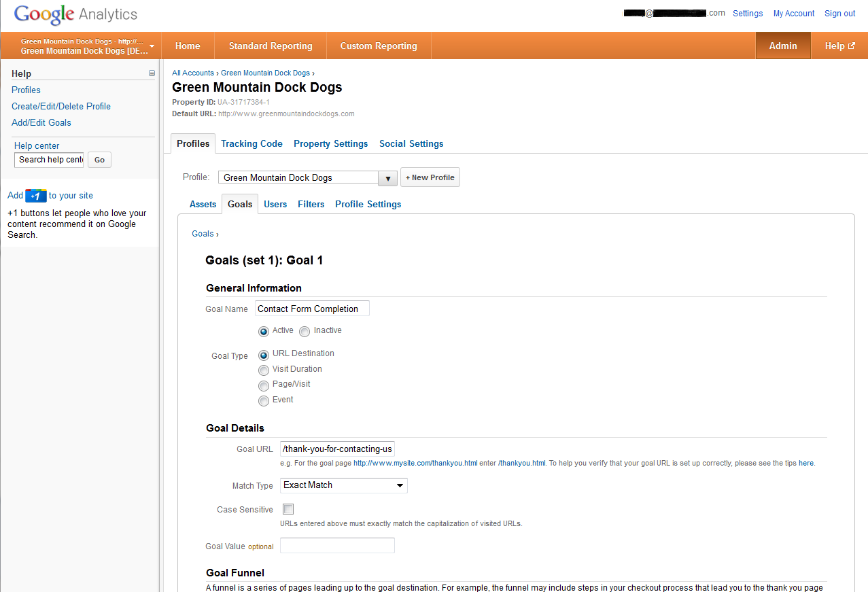The width and height of the screenshot is (868, 592).
Task: Choose URL Destination goal type
Action: click(264, 355)
